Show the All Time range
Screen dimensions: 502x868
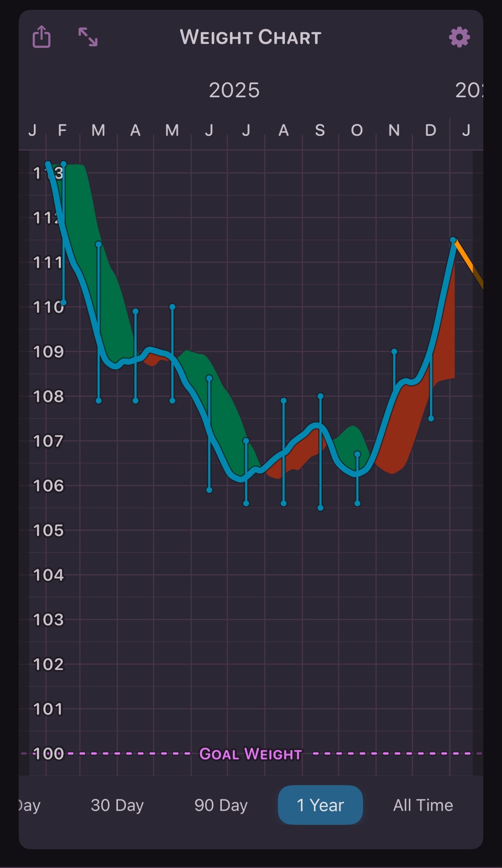click(423, 805)
